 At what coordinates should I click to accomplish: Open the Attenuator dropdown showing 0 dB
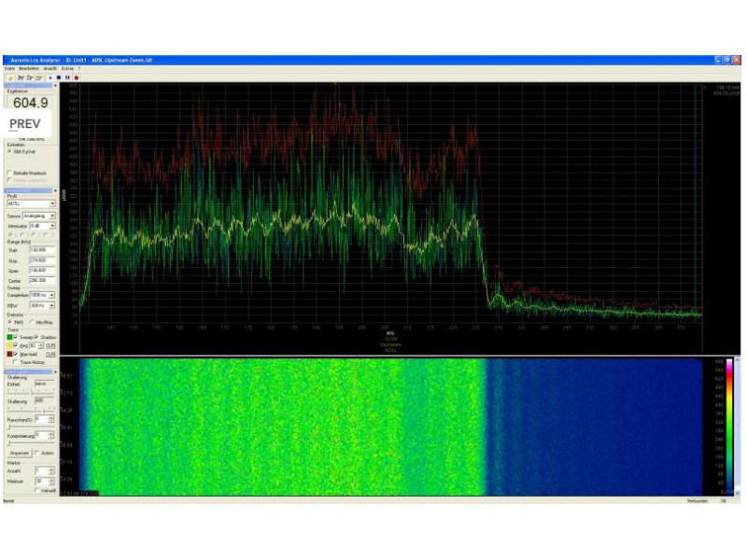pyautogui.click(x=43, y=226)
